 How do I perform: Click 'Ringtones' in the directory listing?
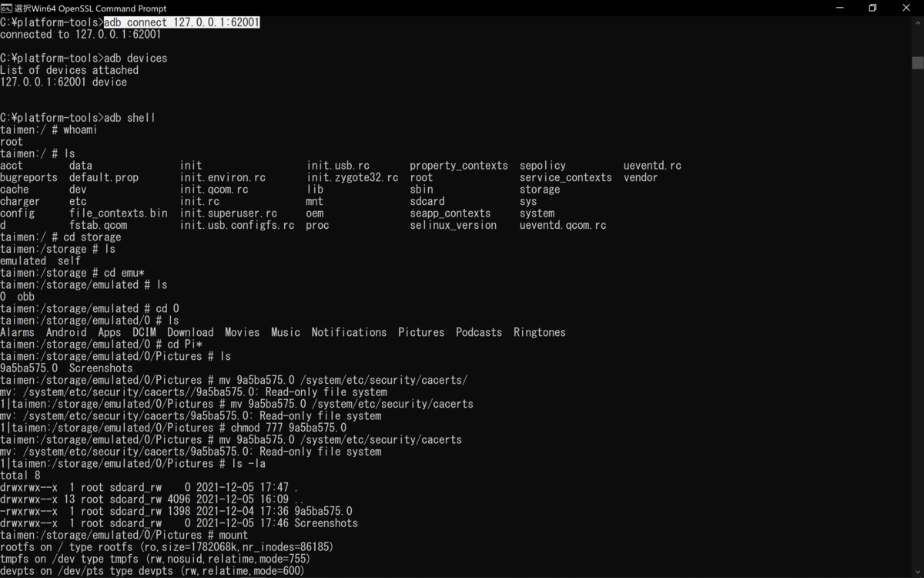click(540, 332)
